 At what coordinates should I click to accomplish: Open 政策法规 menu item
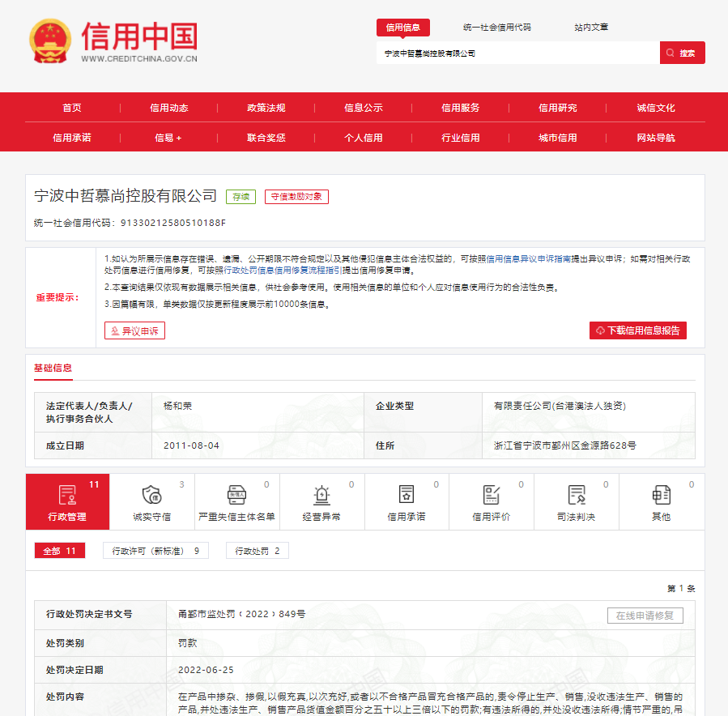[x=266, y=108]
